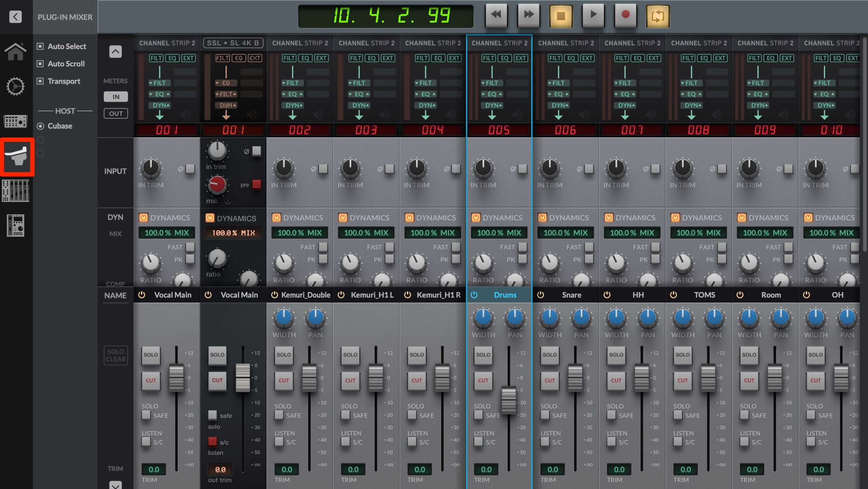Switch meters to IN
This screenshot has height=489, width=868.
click(116, 97)
